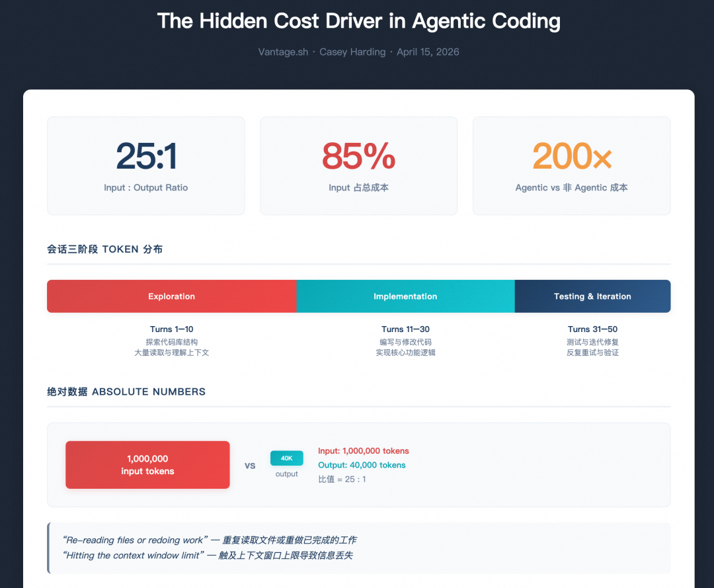Click the 编写与修改代码 description
This screenshot has height=588, width=714.
coord(405,342)
